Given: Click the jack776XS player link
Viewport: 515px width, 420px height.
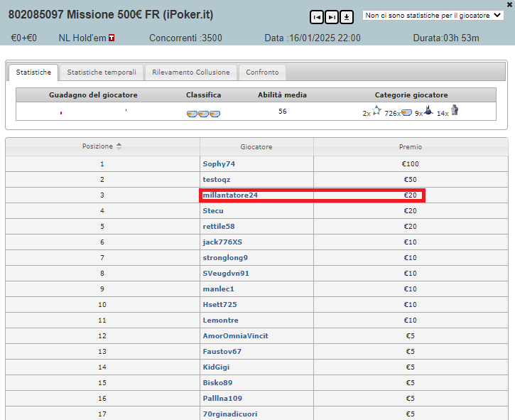Looking at the screenshot, I should click(222, 242).
